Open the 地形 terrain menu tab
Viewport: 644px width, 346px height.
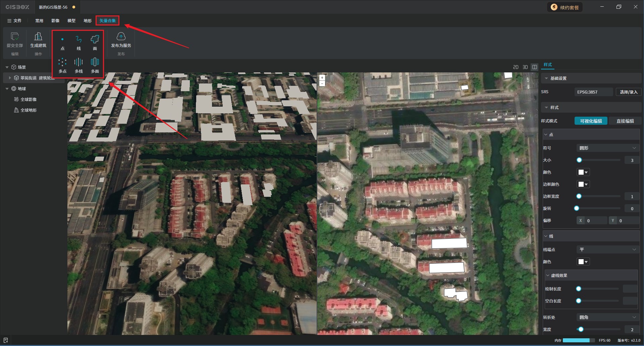point(88,21)
